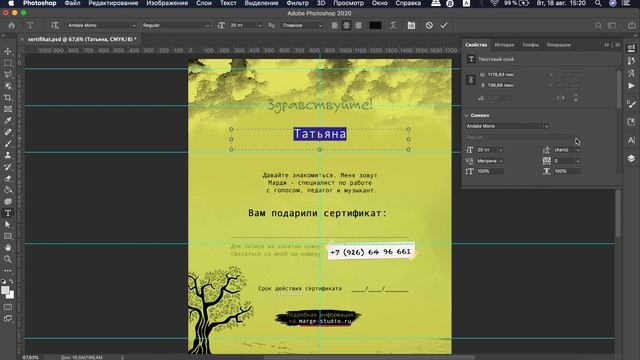Click the width value field in Properties

[x=501, y=75]
